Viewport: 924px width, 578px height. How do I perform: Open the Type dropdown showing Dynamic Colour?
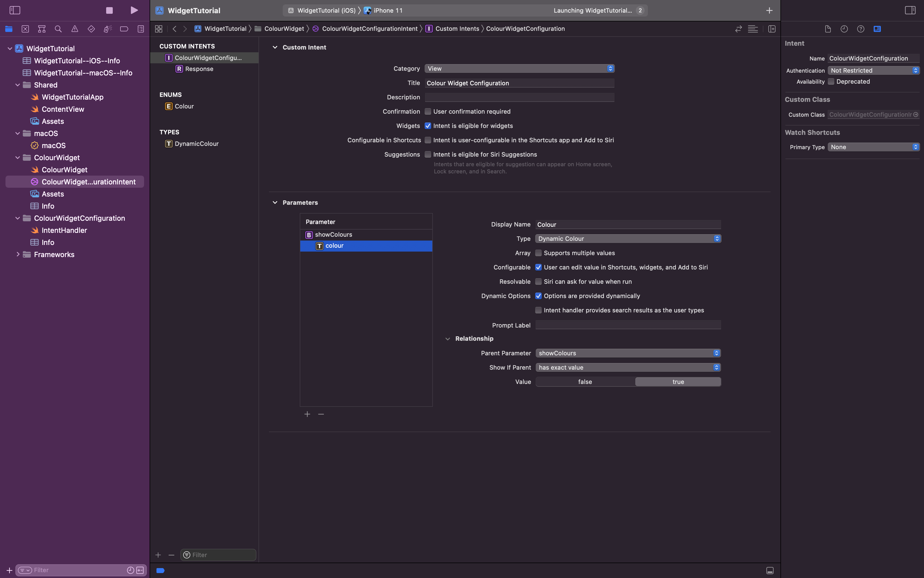[628, 239]
